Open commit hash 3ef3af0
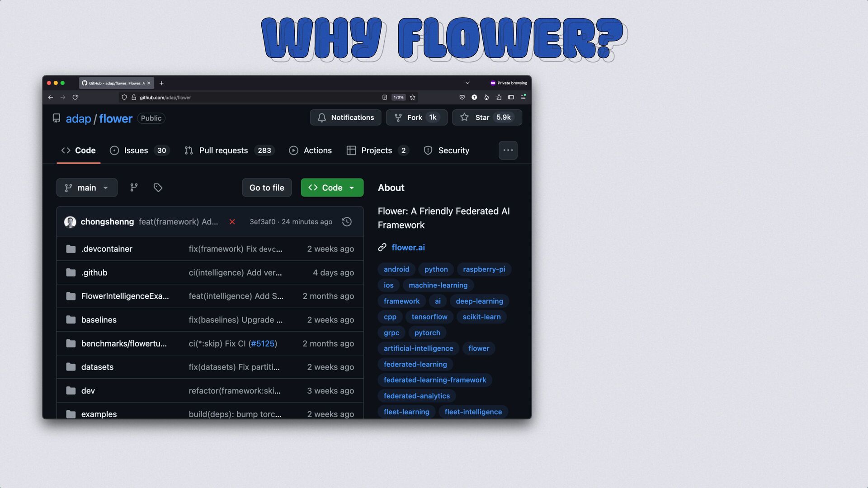This screenshot has height=488, width=868. pyautogui.click(x=262, y=222)
